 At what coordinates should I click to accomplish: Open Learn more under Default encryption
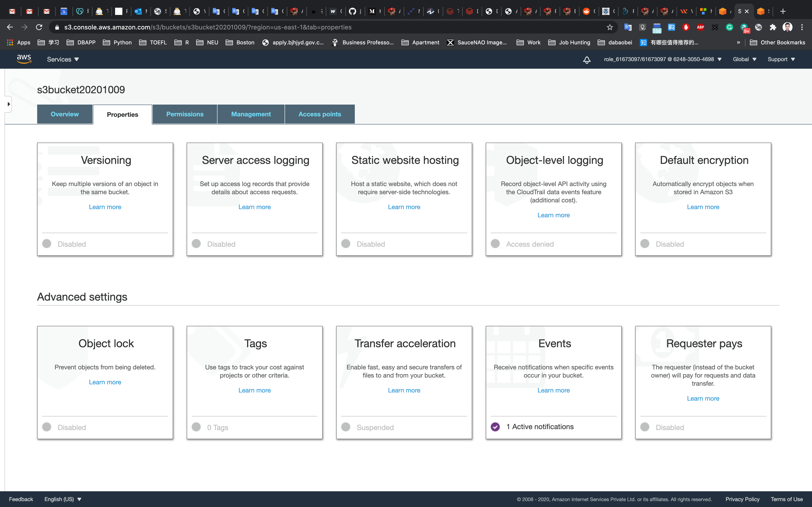pyautogui.click(x=703, y=207)
